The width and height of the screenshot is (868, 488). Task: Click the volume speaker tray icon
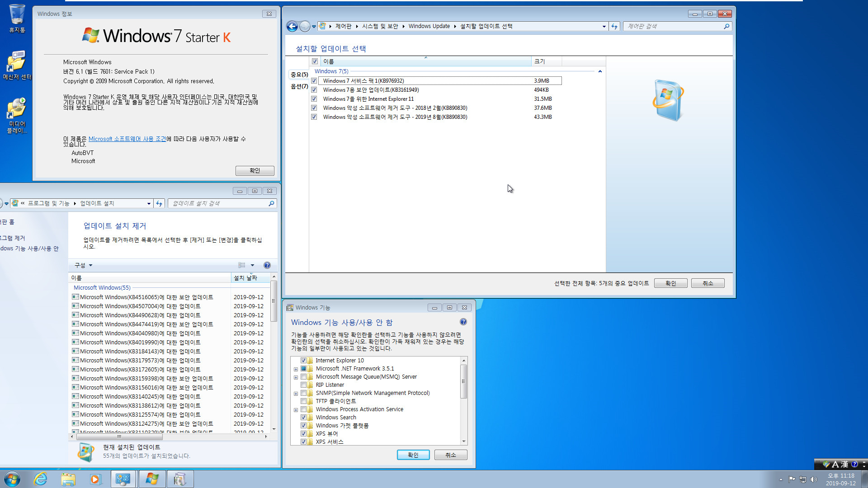pos(814,479)
